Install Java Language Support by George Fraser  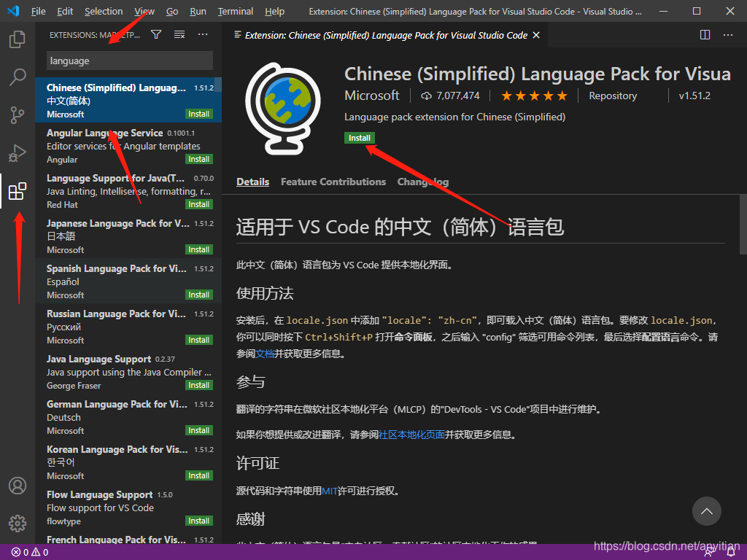[198, 385]
